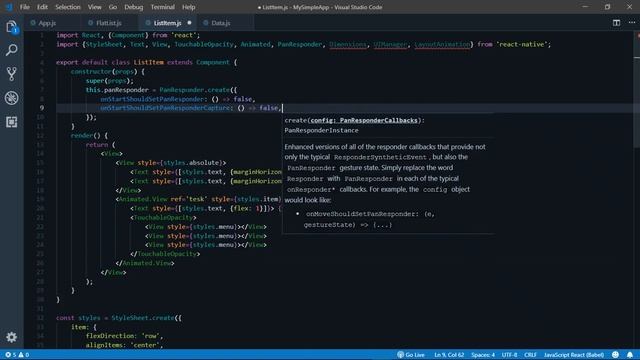
Task: Click the underlined Dimensions import
Action: pos(348,44)
